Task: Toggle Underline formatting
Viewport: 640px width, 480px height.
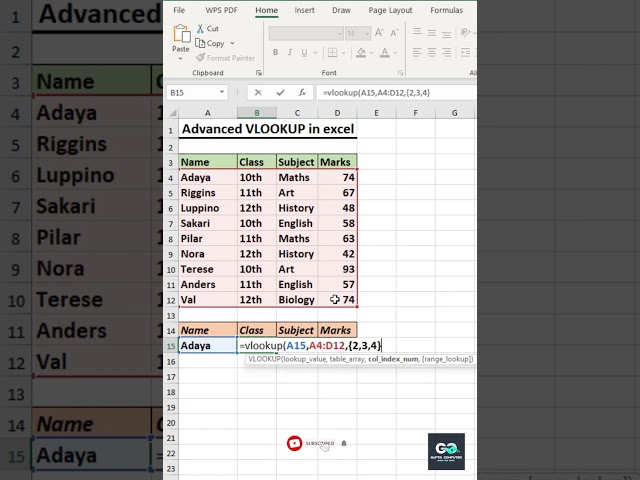Action: (x=304, y=52)
